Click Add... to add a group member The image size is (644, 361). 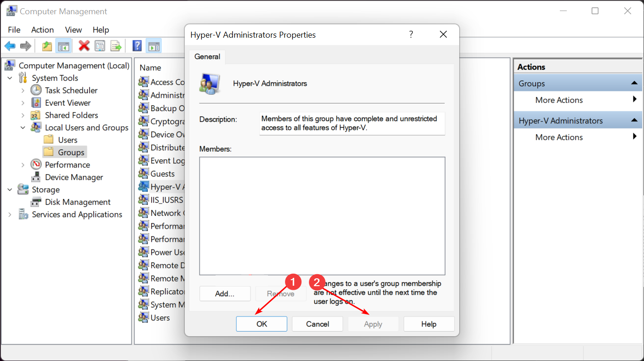[x=225, y=294]
